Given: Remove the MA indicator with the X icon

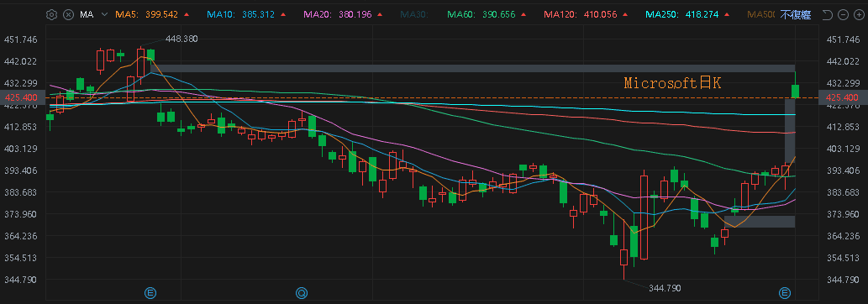Looking at the screenshot, I should click(68, 15).
